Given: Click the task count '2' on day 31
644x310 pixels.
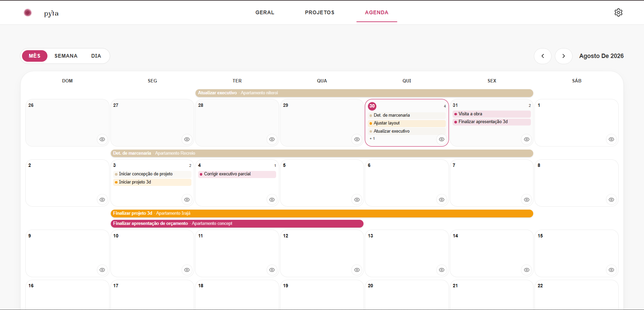Looking at the screenshot, I should [530, 106].
